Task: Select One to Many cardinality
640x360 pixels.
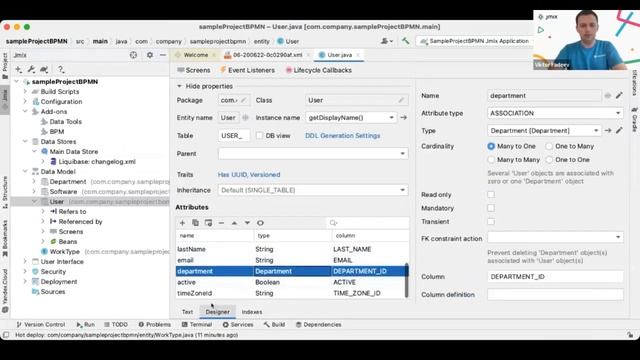Action: pos(549,146)
